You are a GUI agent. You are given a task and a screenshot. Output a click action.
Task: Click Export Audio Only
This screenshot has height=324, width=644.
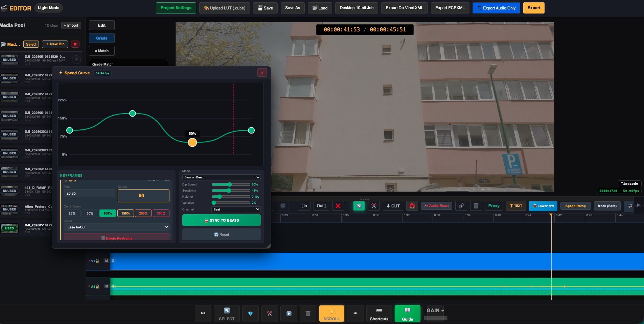click(496, 8)
